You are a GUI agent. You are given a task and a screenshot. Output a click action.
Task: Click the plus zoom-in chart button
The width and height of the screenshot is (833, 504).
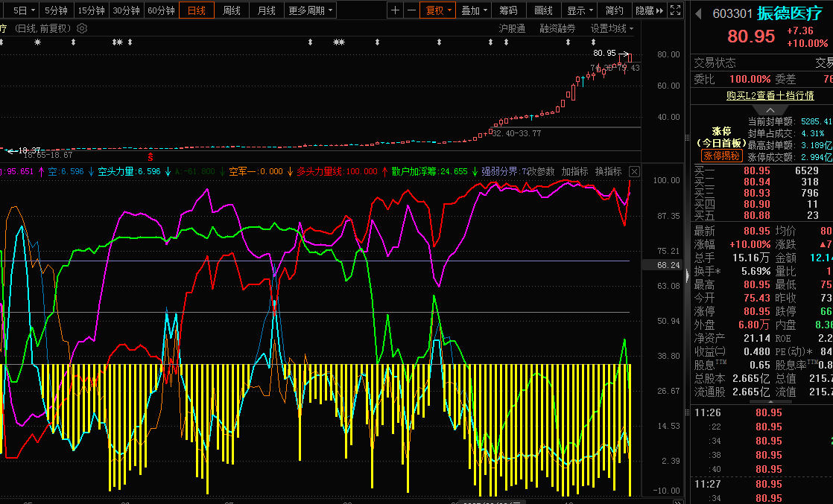tap(396, 10)
